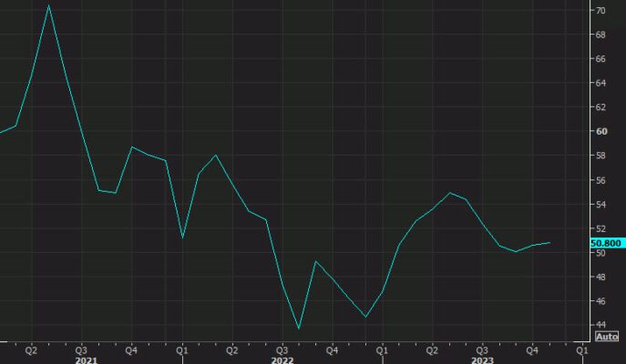
Task: Click the leftmost Q2 label on time axis
Action: [31, 349]
